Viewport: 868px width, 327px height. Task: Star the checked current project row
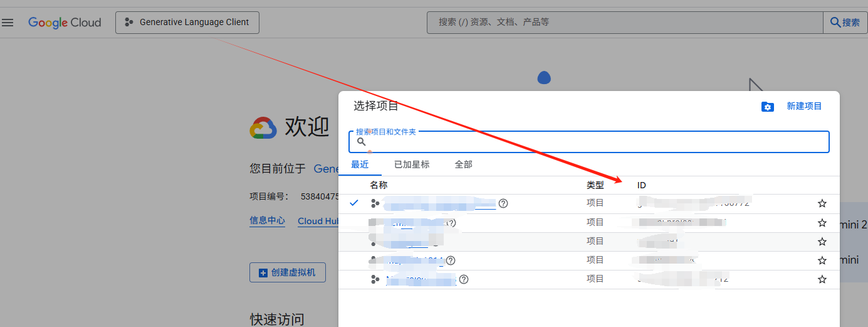[822, 203]
